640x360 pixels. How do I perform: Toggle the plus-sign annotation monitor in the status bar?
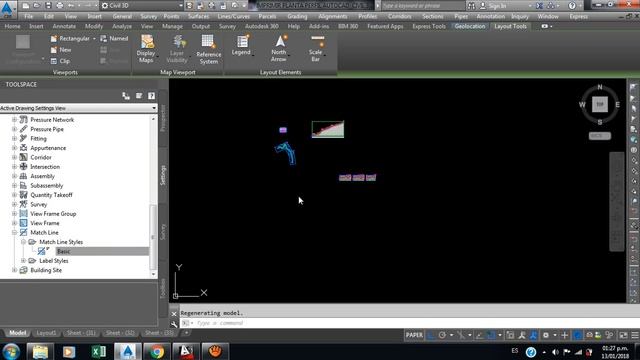point(564,335)
